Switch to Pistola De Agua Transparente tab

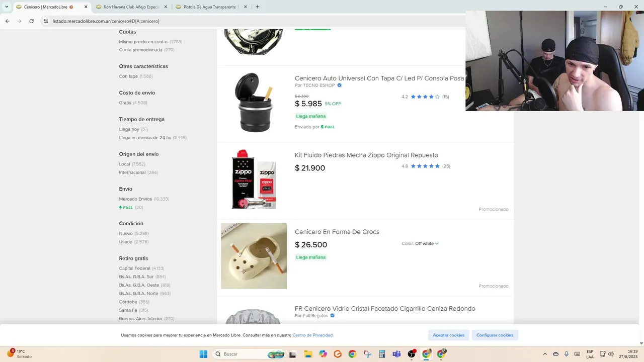click(211, 7)
